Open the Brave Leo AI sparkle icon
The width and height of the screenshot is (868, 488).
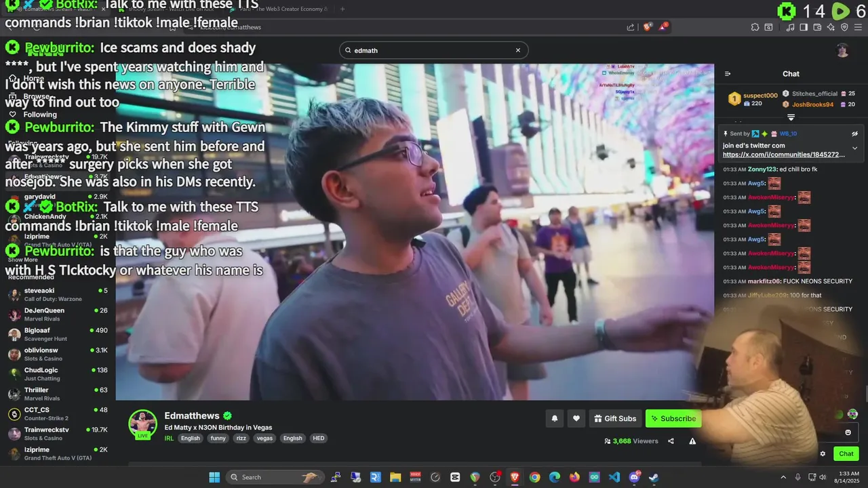(x=831, y=27)
